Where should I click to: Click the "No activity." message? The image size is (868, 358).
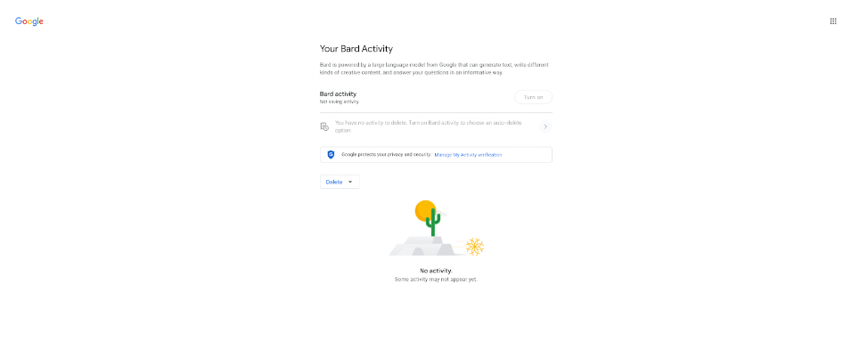tap(436, 270)
